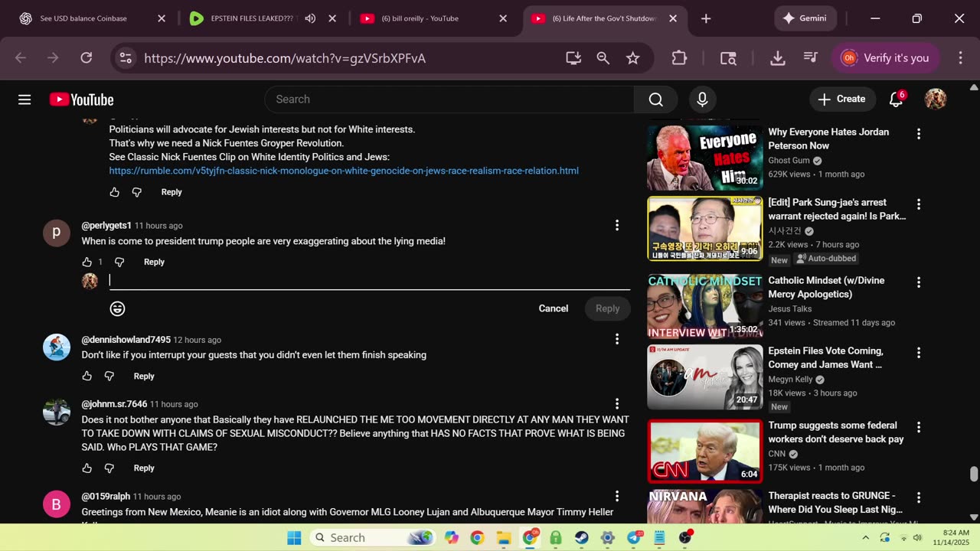Cancel the comment reply

tap(553, 308)
